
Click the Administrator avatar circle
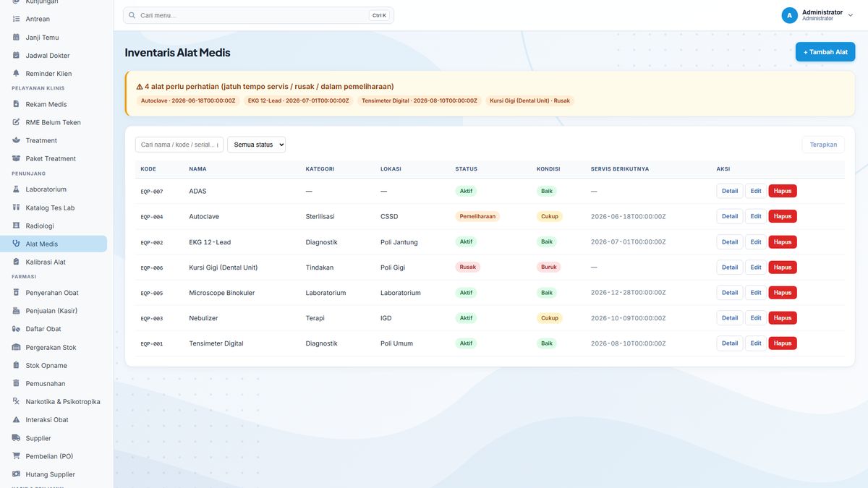[789, 15]
